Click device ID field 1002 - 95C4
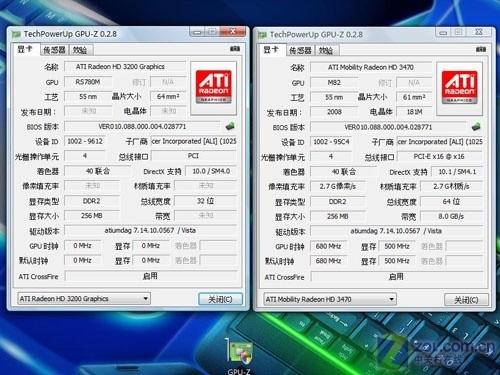This screenshot has height=375, width=500. pos(331,142)
